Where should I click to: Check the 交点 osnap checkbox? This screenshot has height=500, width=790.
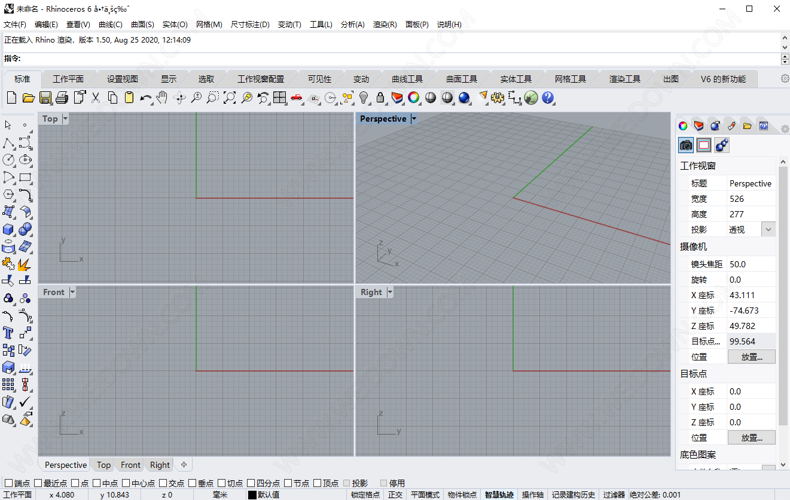pyautogui.click(x=163, y=483)
